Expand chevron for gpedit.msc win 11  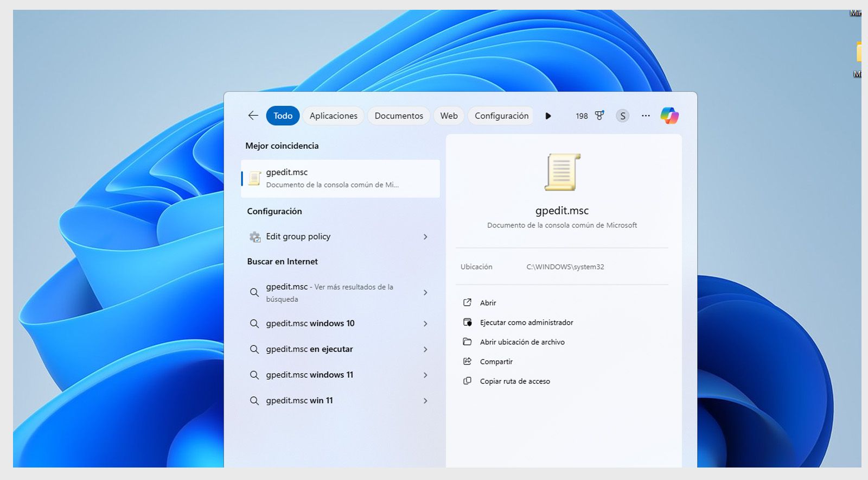[425, 401]
